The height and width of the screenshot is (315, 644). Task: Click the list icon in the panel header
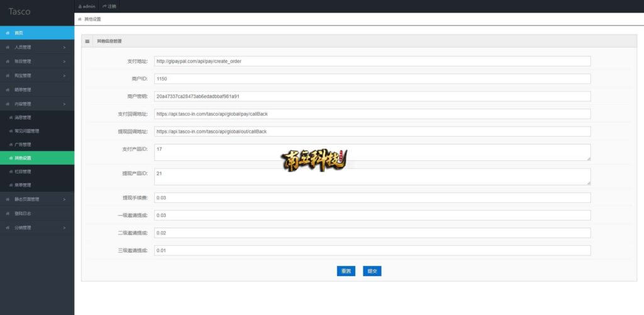pyautogui.click(x=87, y=41)
